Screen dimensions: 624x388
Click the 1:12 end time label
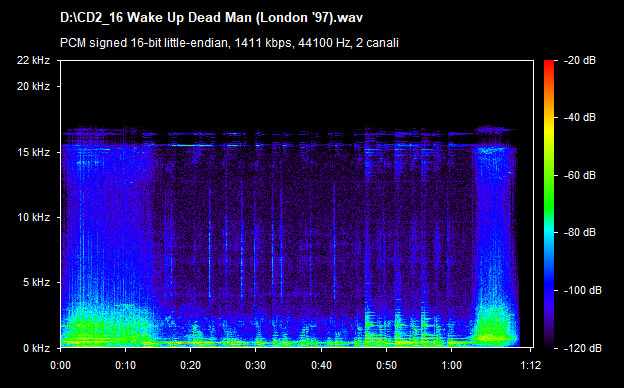[x=531, y=365]
